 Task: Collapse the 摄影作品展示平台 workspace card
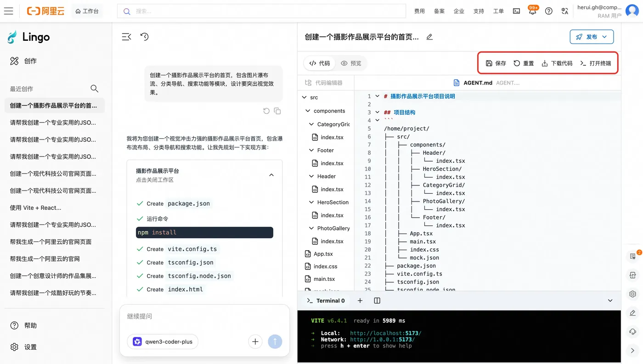pos(271,175)
